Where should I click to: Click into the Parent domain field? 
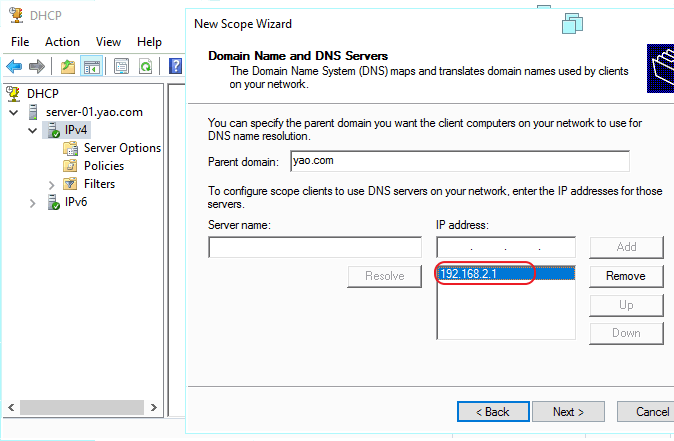(458, 161)
